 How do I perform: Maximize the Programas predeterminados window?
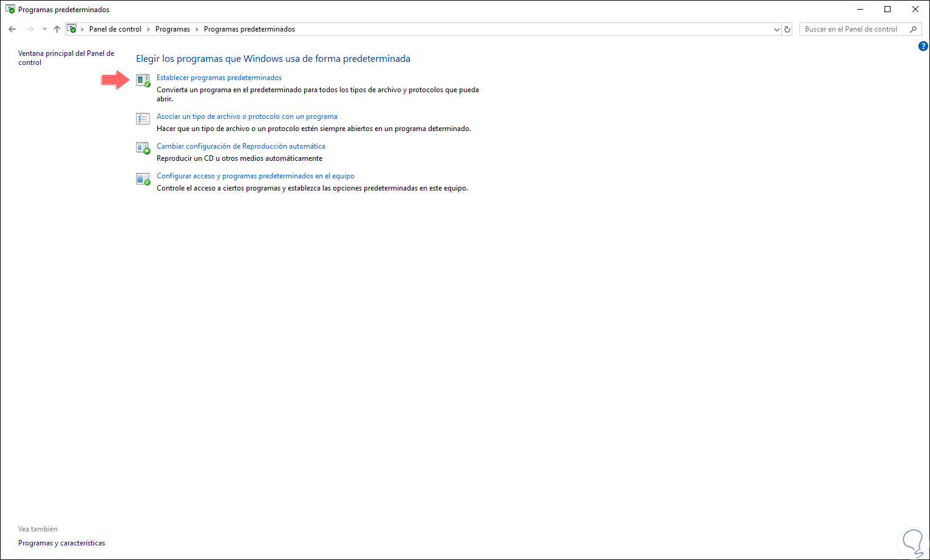click(888, 9)
